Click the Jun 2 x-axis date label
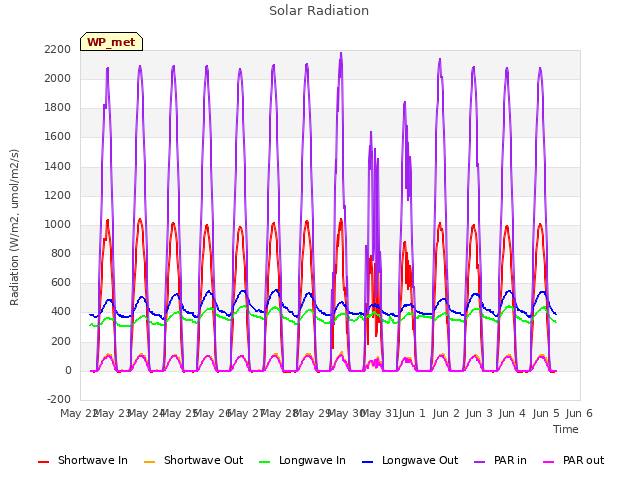The width and height of the screenshot is (640, 480). point(446,413)
